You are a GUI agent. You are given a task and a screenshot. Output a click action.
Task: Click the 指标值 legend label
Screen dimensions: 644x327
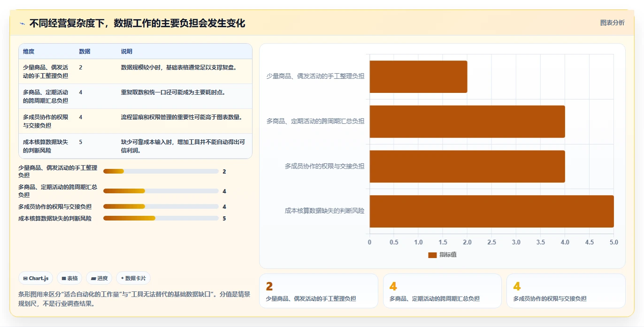(448, 255)
